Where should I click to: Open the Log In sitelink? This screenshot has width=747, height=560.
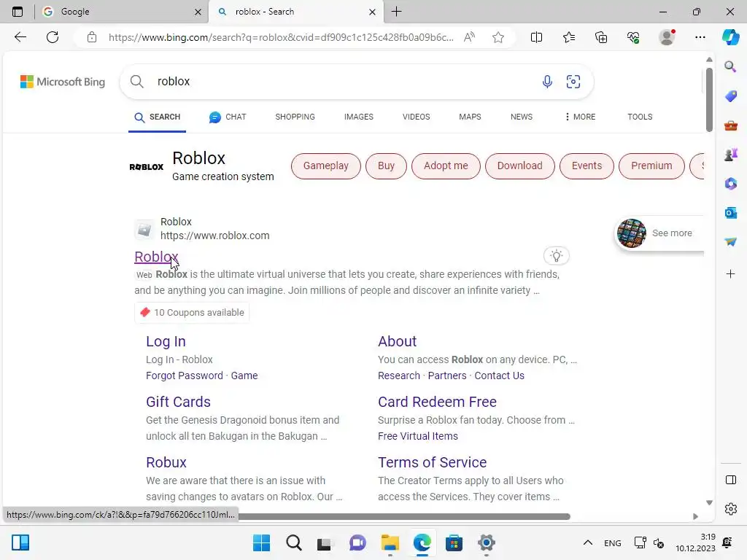point(166,341)
